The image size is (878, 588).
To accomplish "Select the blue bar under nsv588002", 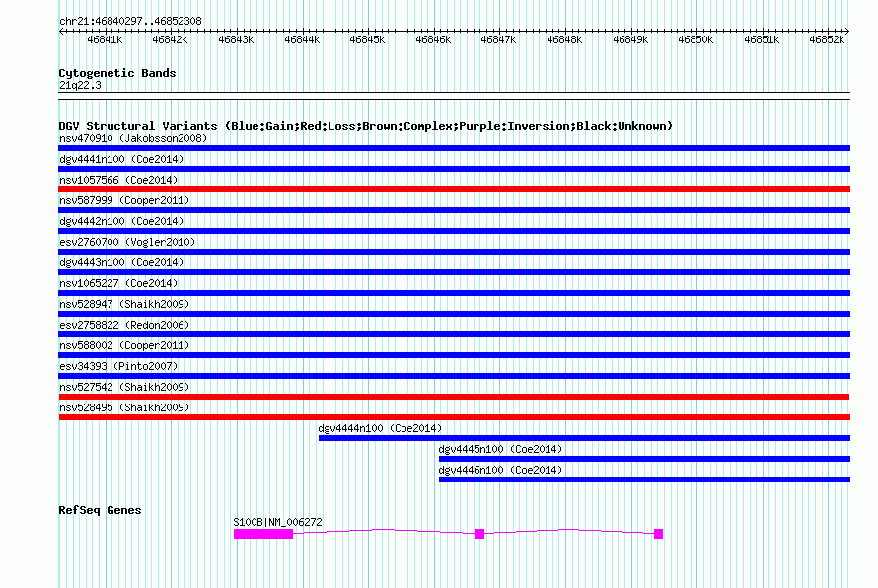I will pyautogui.click(x=454, y=355).
